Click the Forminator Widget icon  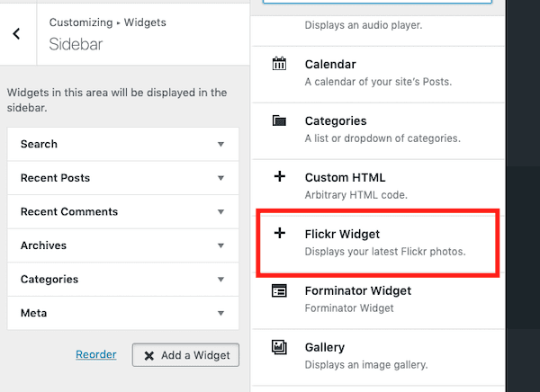coord(279,290)
